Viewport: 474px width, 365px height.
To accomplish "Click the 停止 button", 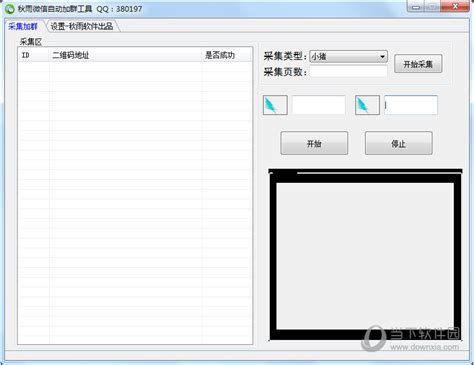I will point(399,143).
